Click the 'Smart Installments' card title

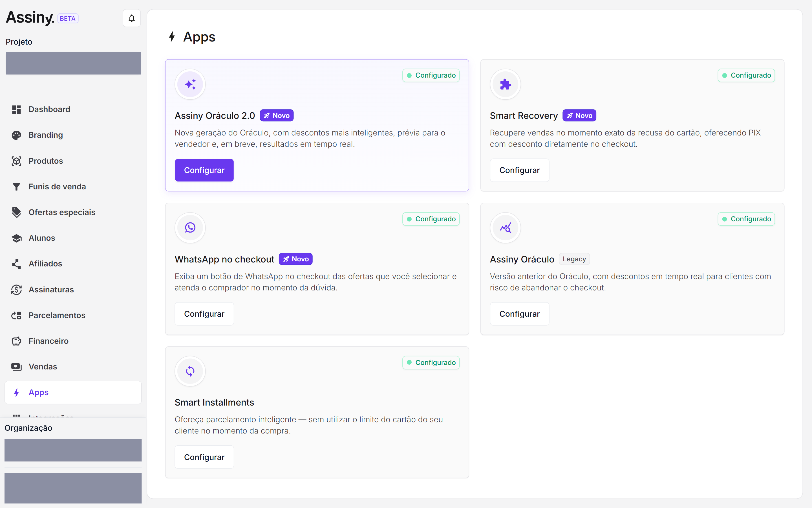coord(214,402)
